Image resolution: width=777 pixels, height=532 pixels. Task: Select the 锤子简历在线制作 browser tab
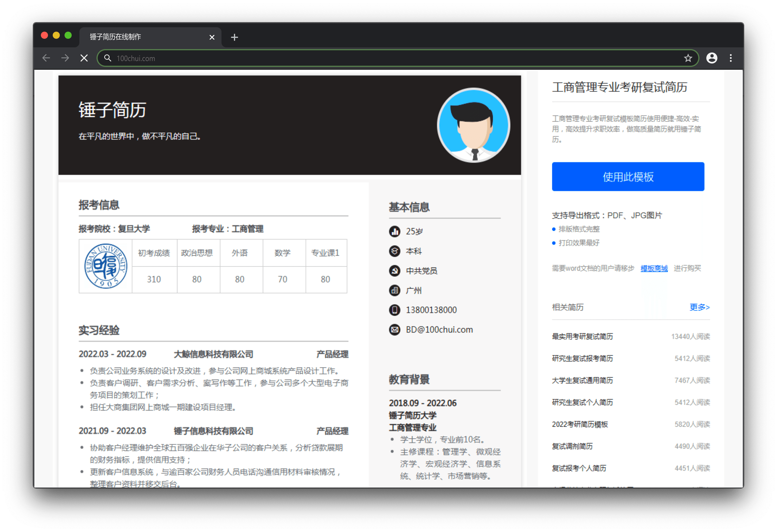(x=150, y=37)
